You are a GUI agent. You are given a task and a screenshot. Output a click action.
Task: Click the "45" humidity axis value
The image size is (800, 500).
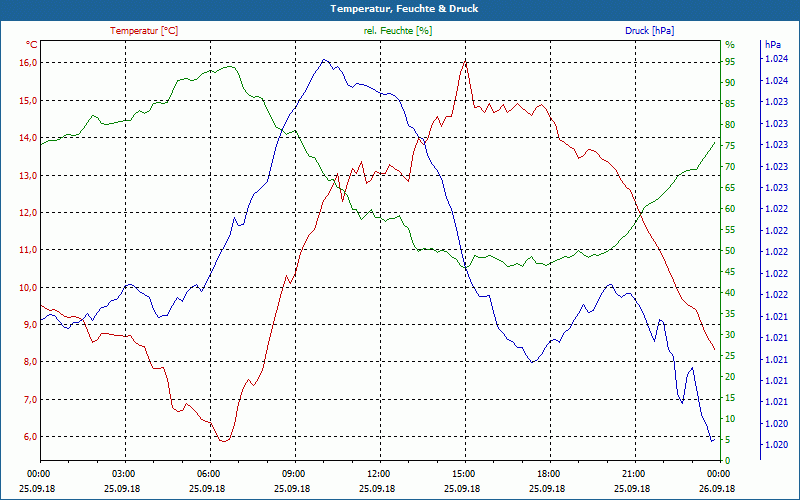pyautogui.click(x=730, y=272)
